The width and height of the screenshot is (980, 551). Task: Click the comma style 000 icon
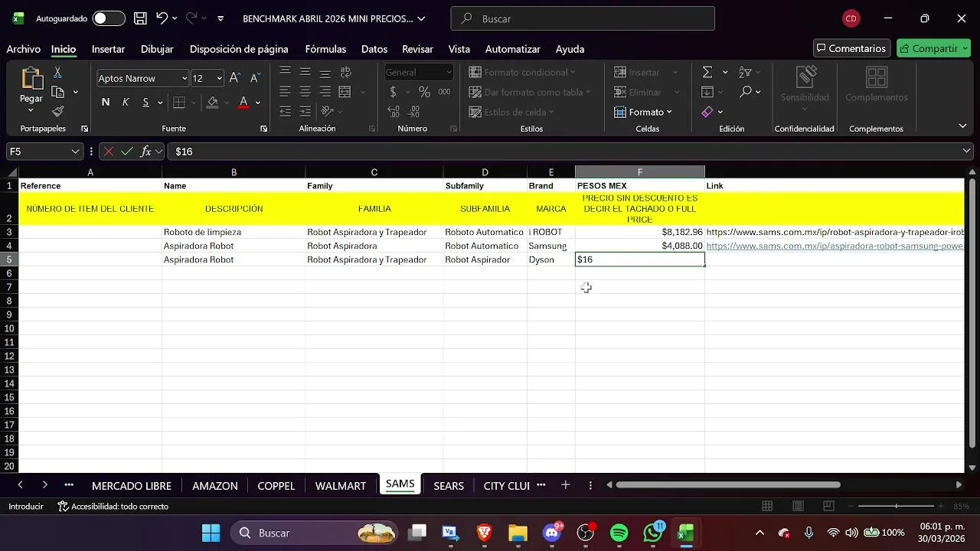445,92
